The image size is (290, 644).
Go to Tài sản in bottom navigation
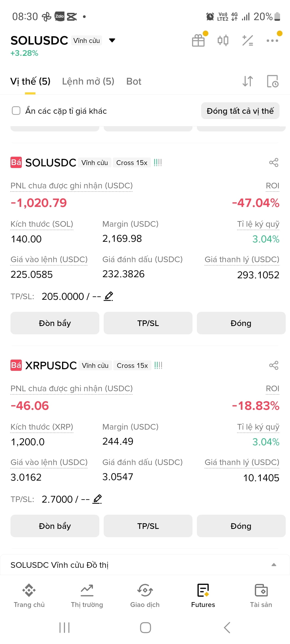pos(261,596)
